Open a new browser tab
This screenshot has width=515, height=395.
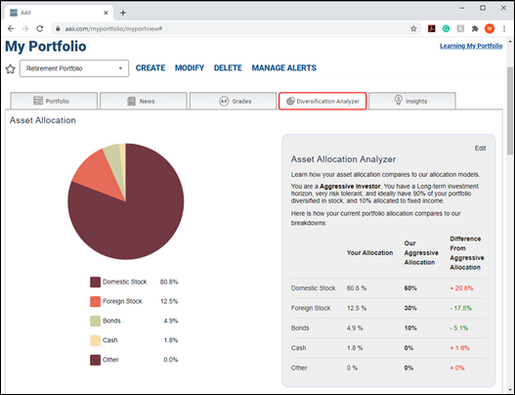123,13
